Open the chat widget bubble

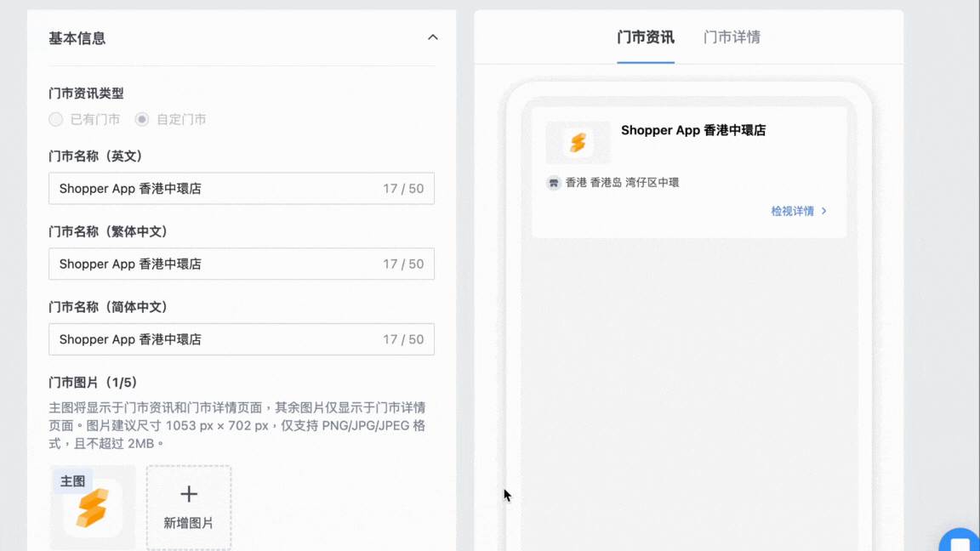tap(960, 541)
